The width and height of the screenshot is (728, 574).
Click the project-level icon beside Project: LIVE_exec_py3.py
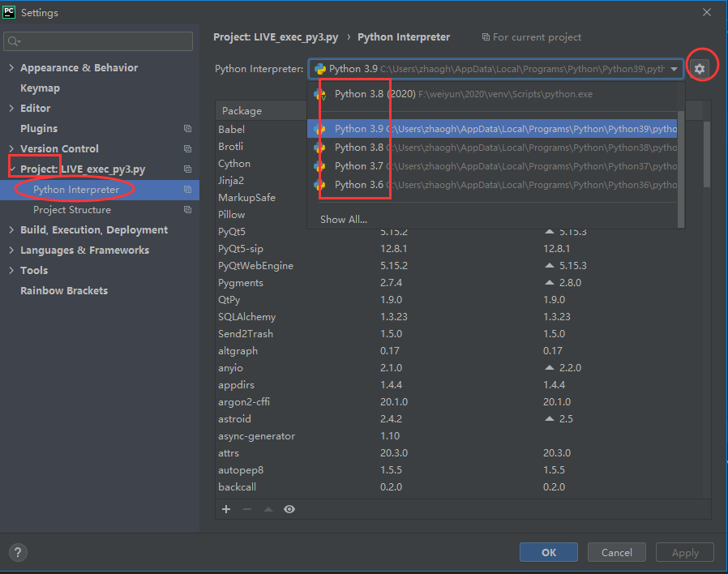pos(187,169)
